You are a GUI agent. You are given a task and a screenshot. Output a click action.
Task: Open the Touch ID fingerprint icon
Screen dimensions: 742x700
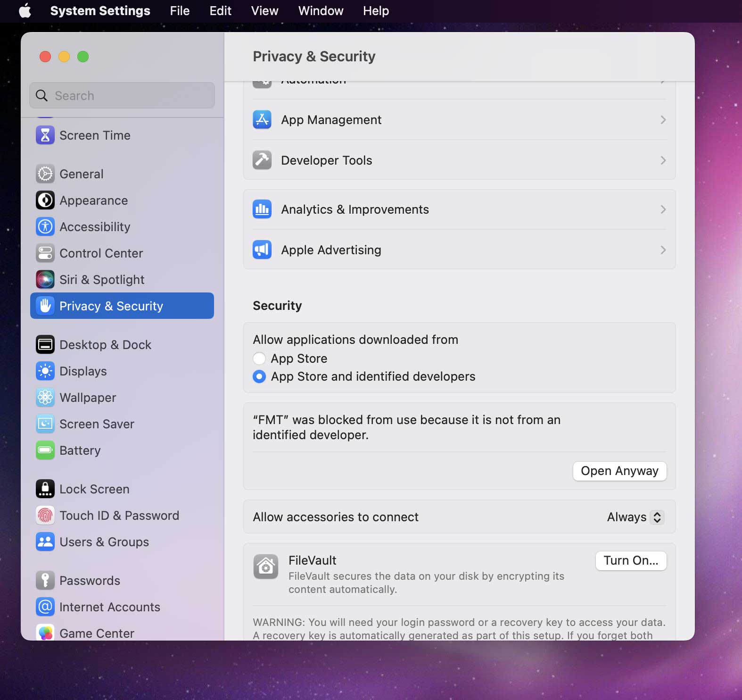[45, 516]
